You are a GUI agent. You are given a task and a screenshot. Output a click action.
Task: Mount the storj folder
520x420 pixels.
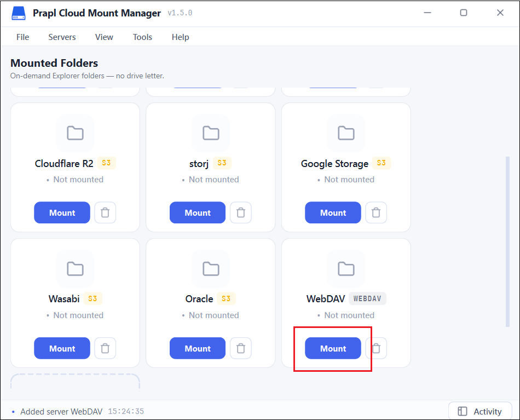(197, 212)
